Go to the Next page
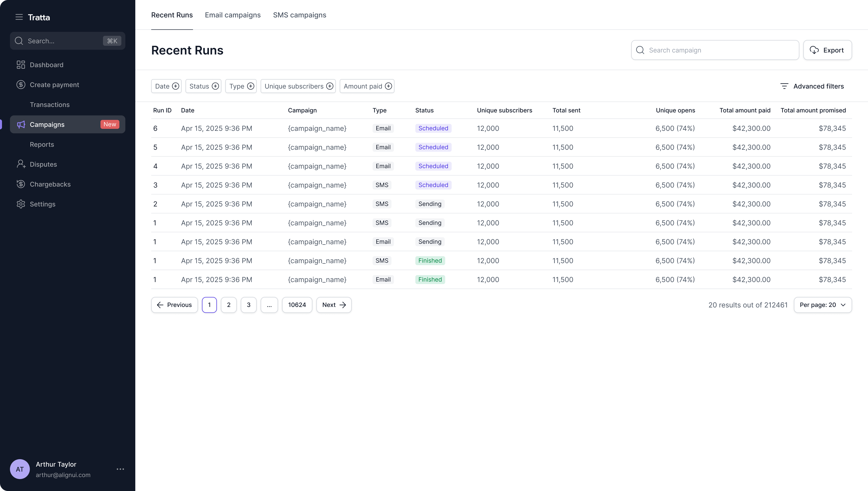The image size is (868, 491). tap(334, 305)
